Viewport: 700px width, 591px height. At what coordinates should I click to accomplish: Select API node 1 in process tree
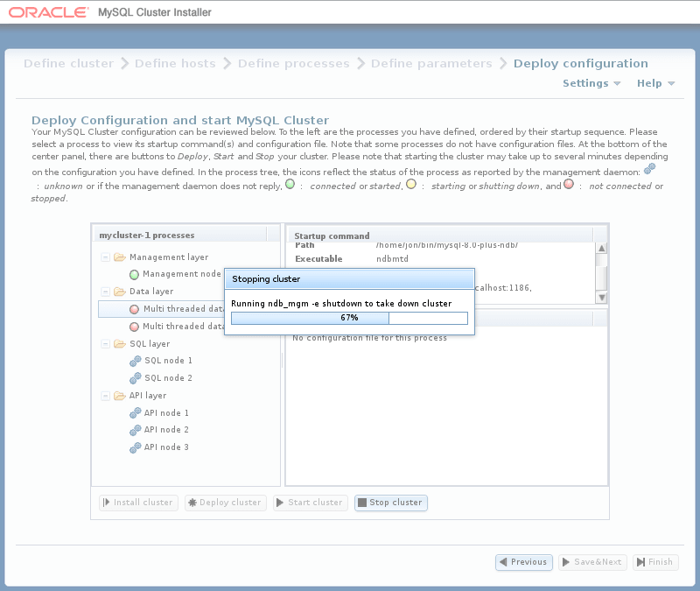166,413
